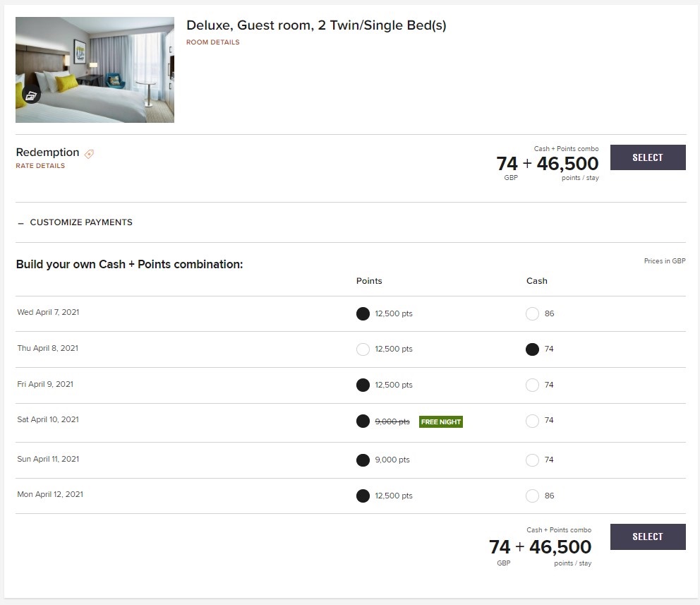Screen dimensions: 700x605
Task: Select cash 74 for Sun April 11
Action: tap(532, 460)
